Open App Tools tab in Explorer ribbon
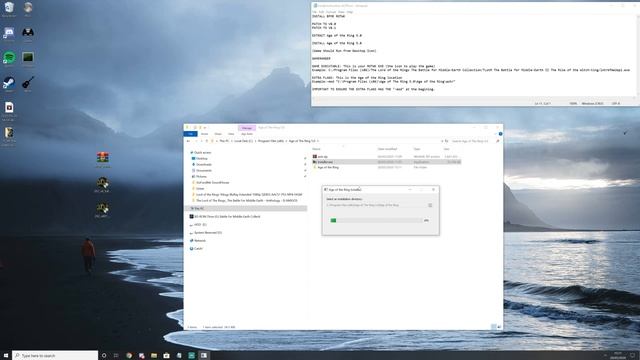640x360 pixels. (247, 134)
